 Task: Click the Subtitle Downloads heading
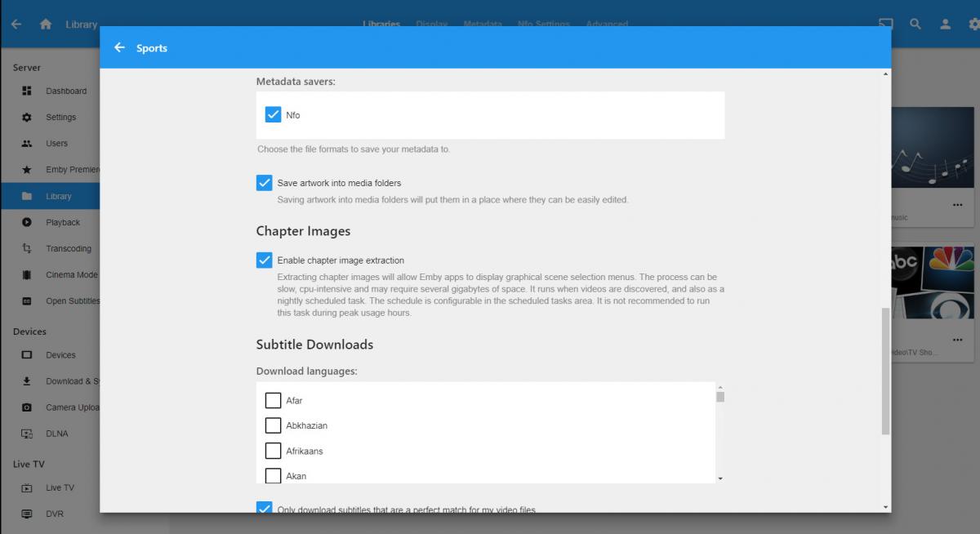[x=314, y=345]
